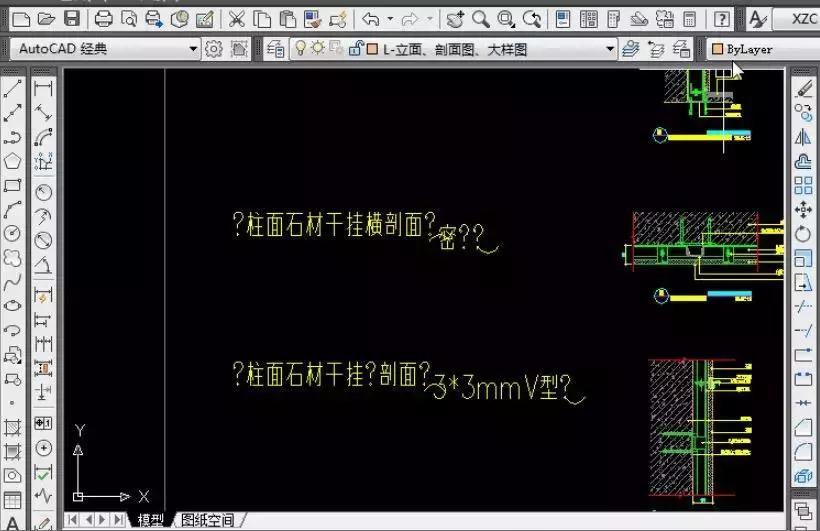The height and width of the screenshot is (531, 820).
Task: Click the Plot printer icon
Action: coord(103,20)
